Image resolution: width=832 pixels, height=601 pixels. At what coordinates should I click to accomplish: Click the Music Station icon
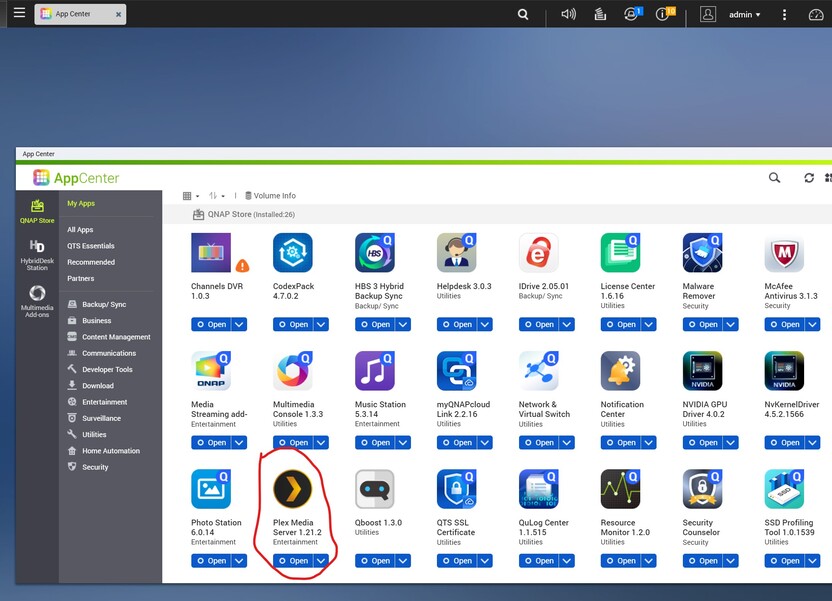[375, 371]
